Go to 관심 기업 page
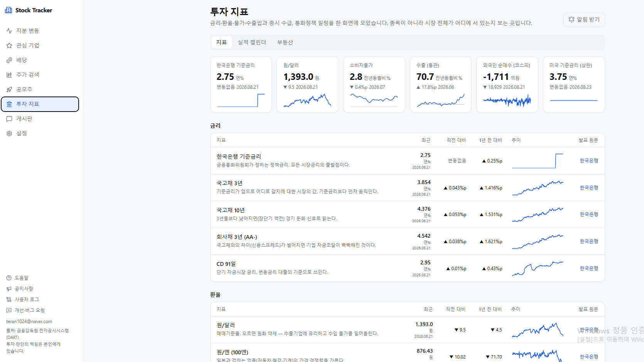The width and height of the screenshot is (644, 362). [x=40, y=46]
